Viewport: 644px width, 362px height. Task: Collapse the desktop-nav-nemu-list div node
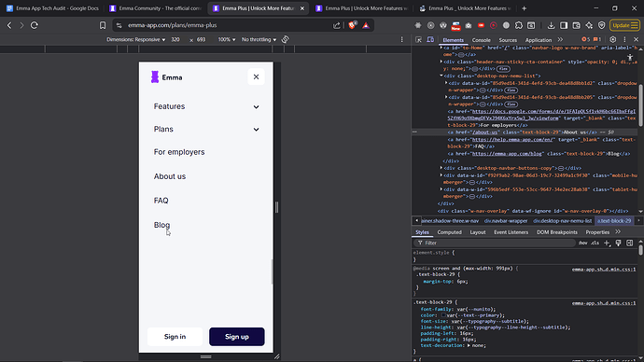click(441, 76)
